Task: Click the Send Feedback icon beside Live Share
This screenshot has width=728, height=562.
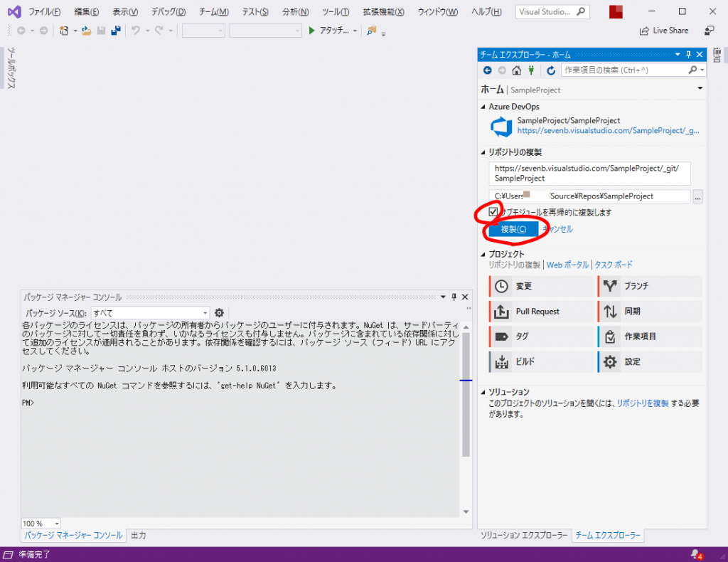Action: 710,31
